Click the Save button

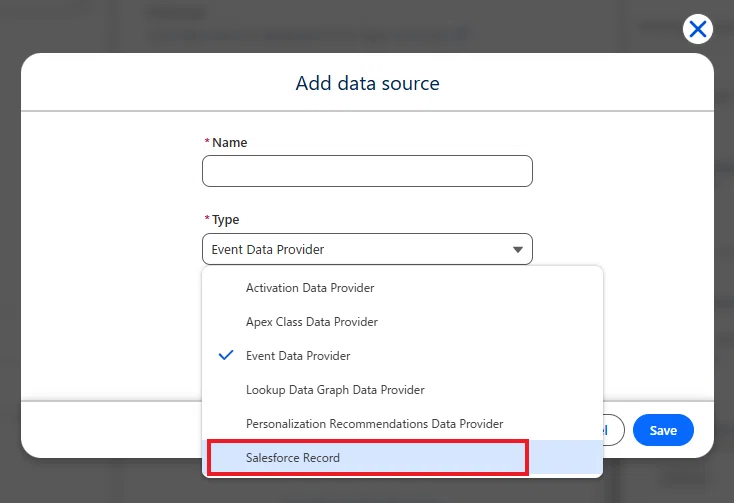tap(663, 430)
